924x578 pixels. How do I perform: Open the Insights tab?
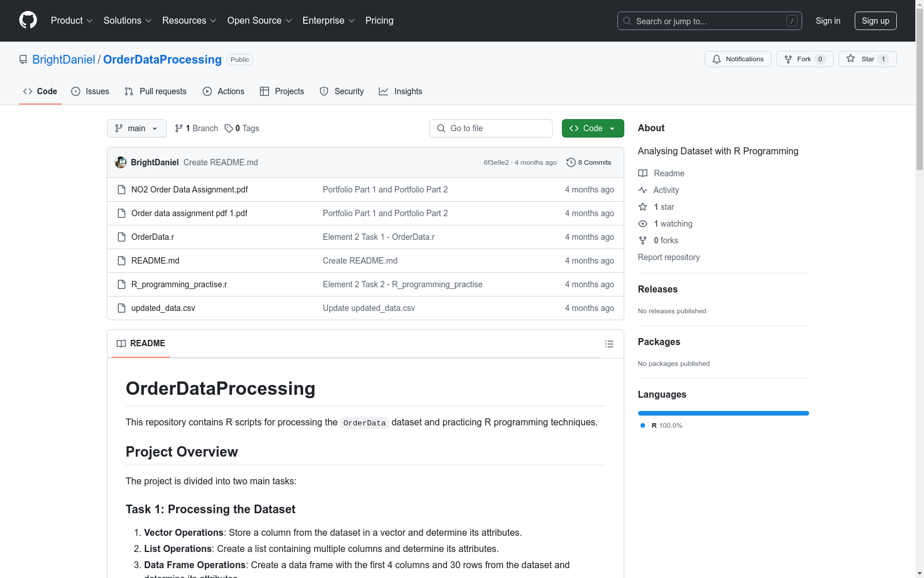click(x=401, y=91)
